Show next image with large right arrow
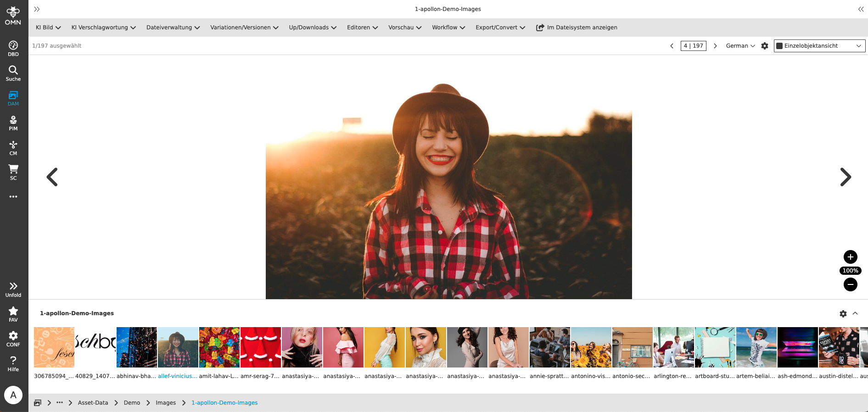The image size is (868, 412). 846,177
